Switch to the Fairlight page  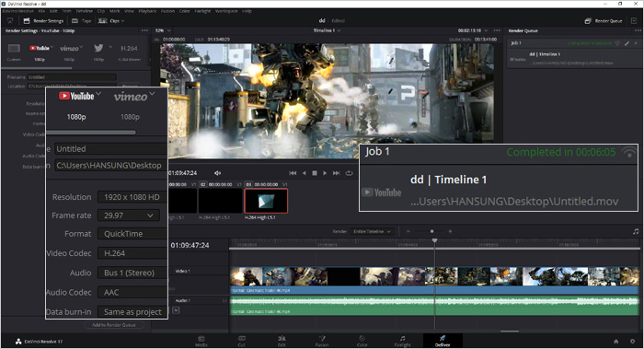click(403, 342)
